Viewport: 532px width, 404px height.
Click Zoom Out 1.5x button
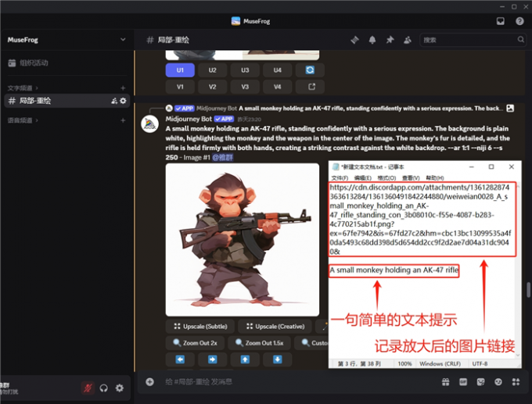[260, 343]
